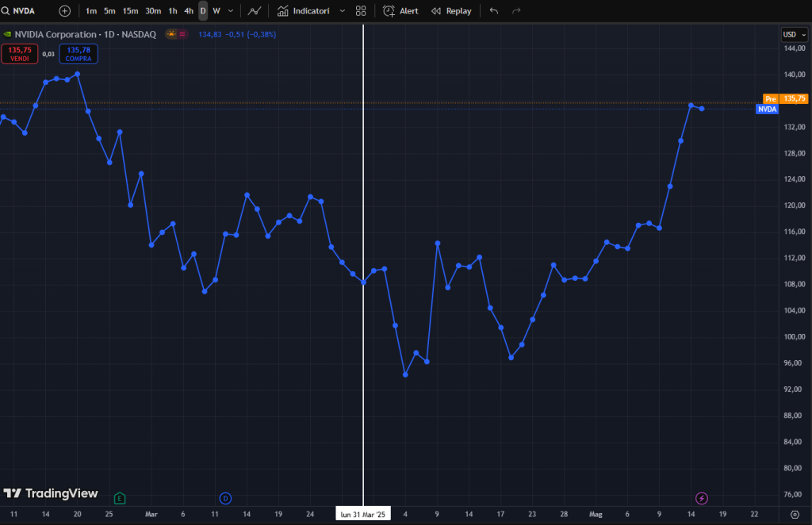Select the weekly W timeframe
The image size is (812, 525).
(x=216, y=11)
